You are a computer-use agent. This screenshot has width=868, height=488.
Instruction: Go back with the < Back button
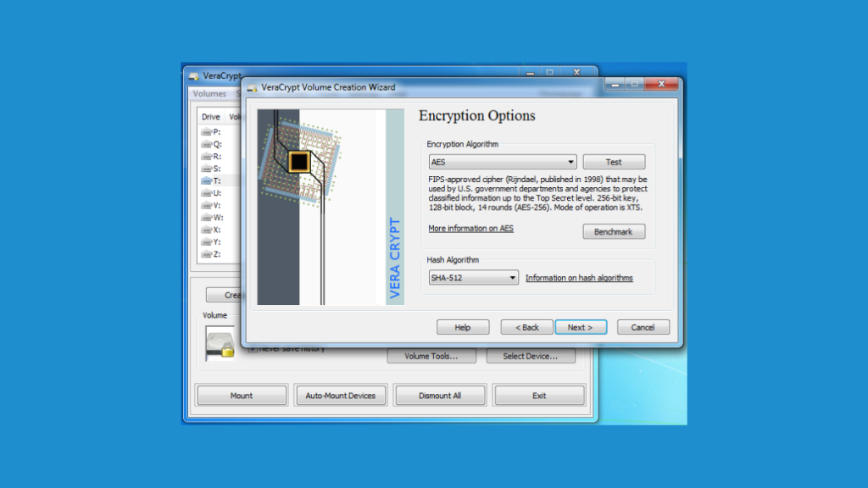click(x=526, y=328)
